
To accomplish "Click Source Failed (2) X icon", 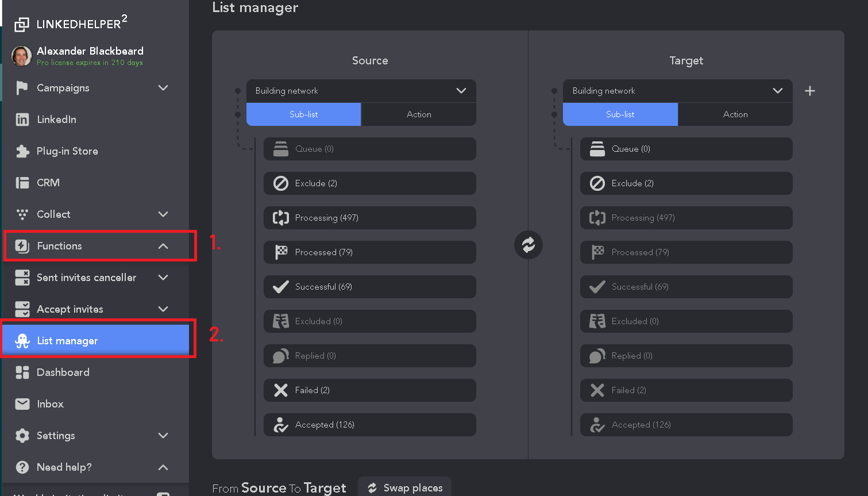I will coord(281,390).
